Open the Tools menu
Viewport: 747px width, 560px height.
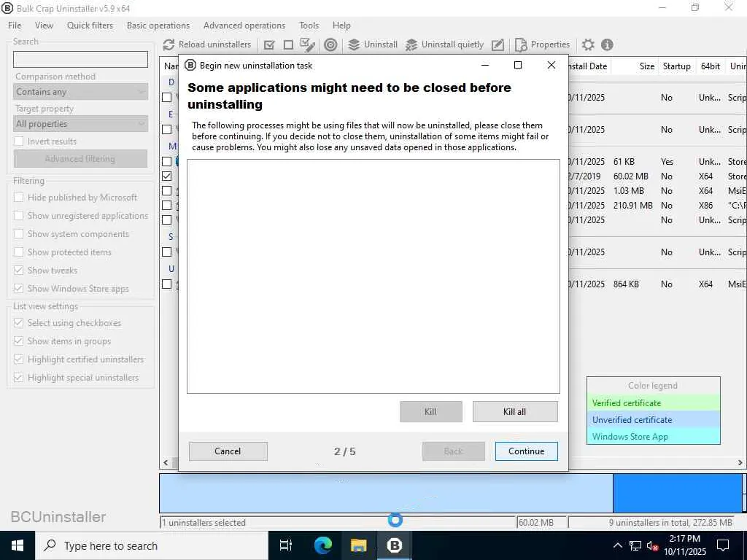pyautogui.click(x=309, y=26)
